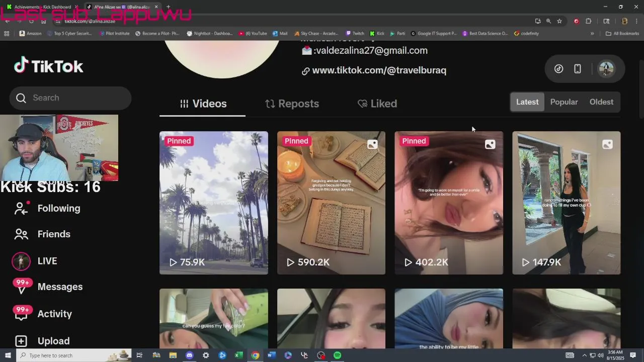The image size is (644, 362).
Task: Bookmark this page with the star icon
Action: [559, 21]
